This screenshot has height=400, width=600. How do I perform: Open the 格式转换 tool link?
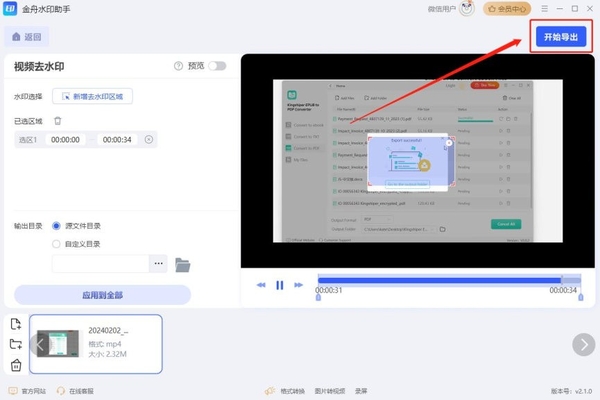(x=292, y=391)
